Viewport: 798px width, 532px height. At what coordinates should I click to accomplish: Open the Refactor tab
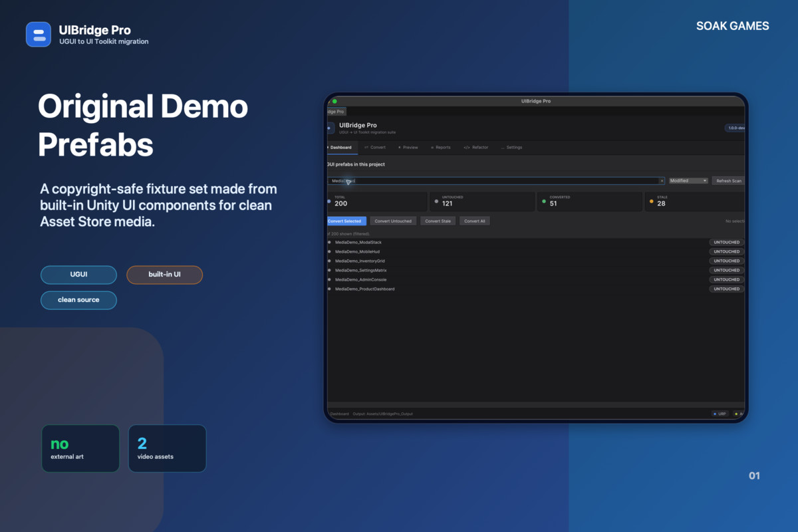point(476,148)
